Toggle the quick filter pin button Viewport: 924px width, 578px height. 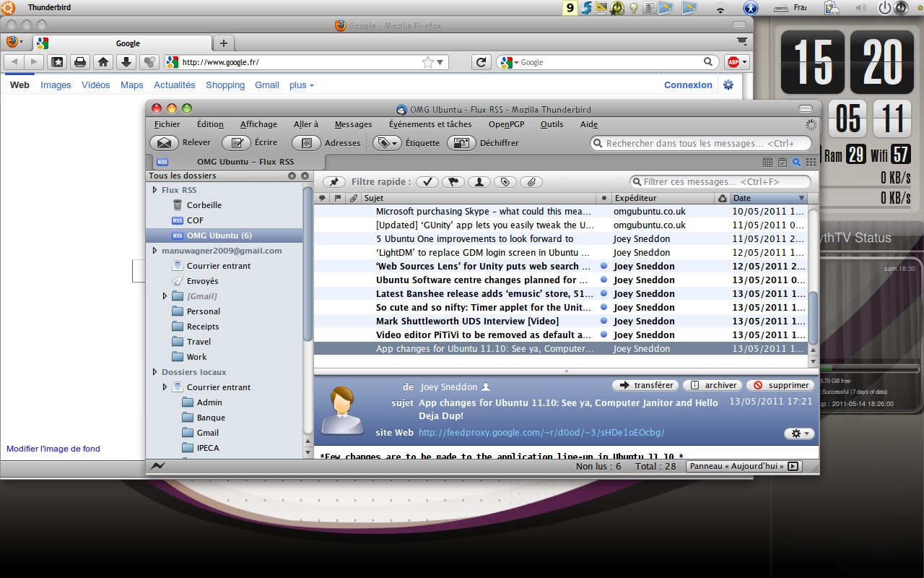pos(334,182)
